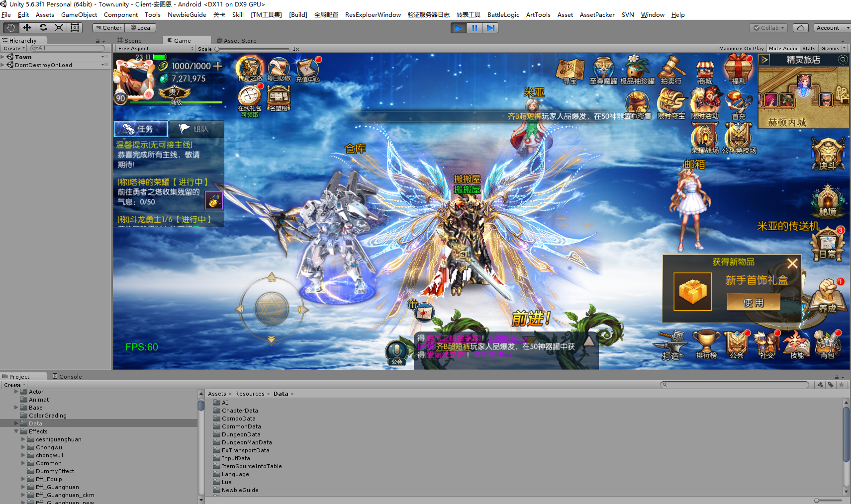Select the Rect Transform tool

tap(75, 28)
